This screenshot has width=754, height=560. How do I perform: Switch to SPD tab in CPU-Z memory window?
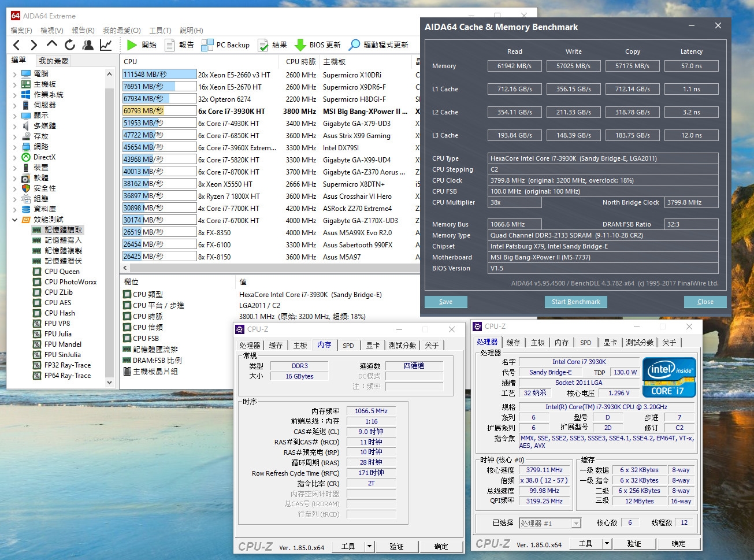click(348, 346)
